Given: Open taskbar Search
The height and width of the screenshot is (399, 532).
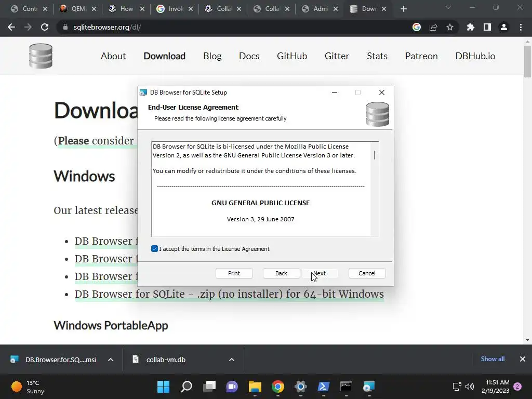Looking at the screenshot, I should [x=187, y=387].
